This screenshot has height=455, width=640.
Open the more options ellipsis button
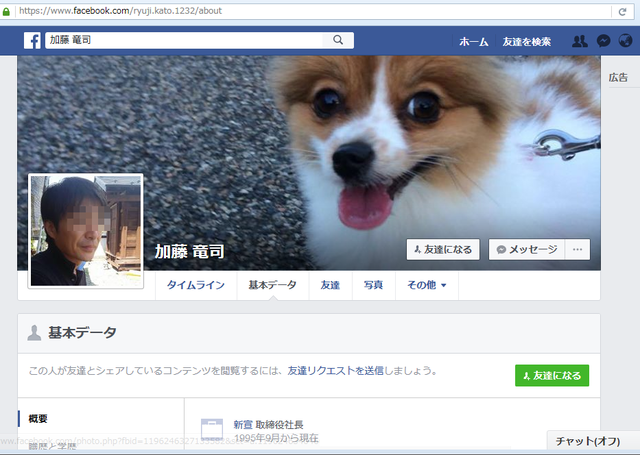pos(578,249)
